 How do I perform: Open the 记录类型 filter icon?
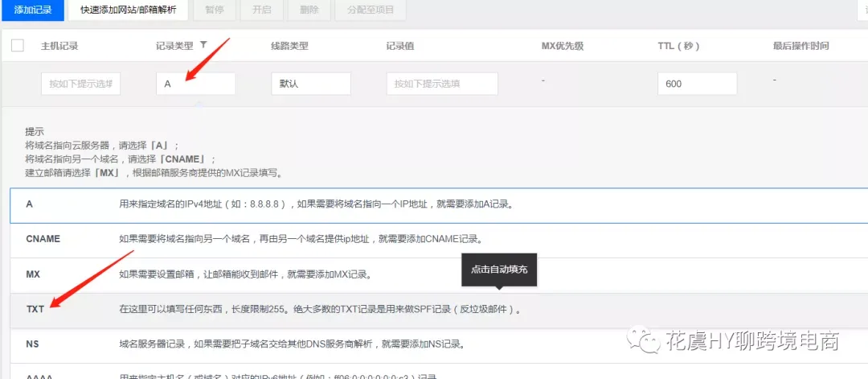click(x=203, y=45)
